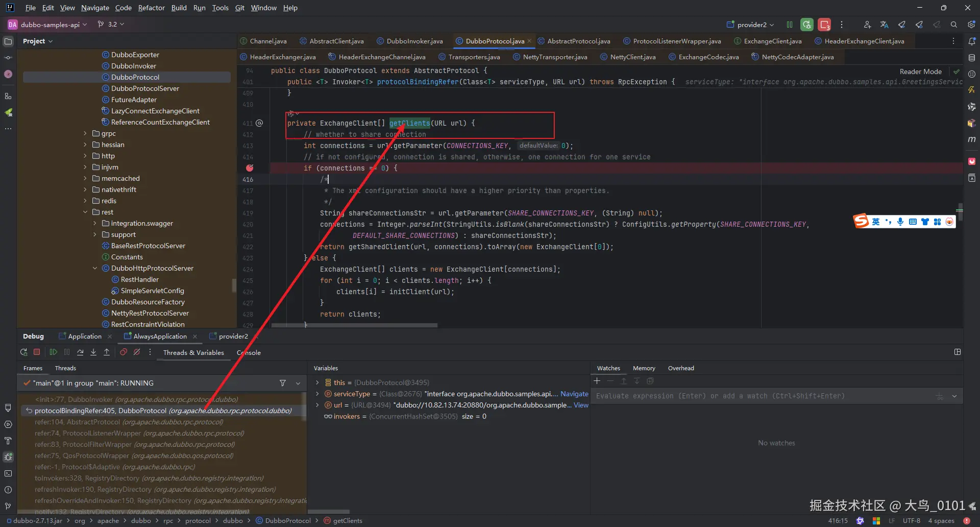Click the editor horizontal scrollbar
The width and height of the screenshot is (980, 527).
[x=354, y=325]
